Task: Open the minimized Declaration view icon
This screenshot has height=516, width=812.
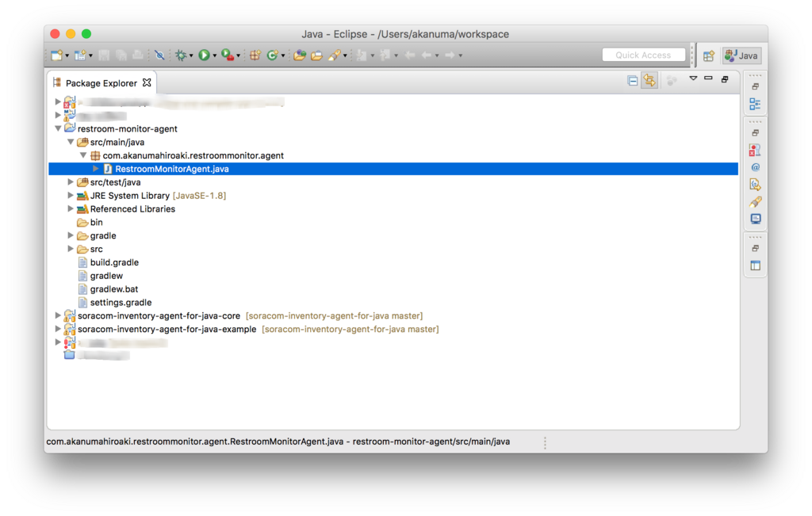Action: coord(755,185)
